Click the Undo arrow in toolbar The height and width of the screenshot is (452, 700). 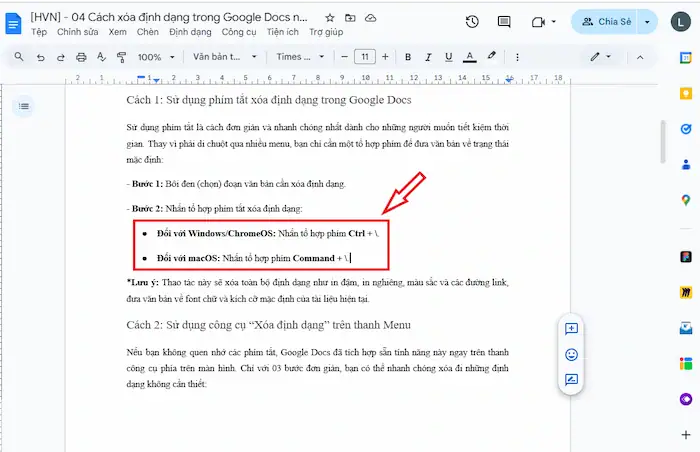click(41, 57)
